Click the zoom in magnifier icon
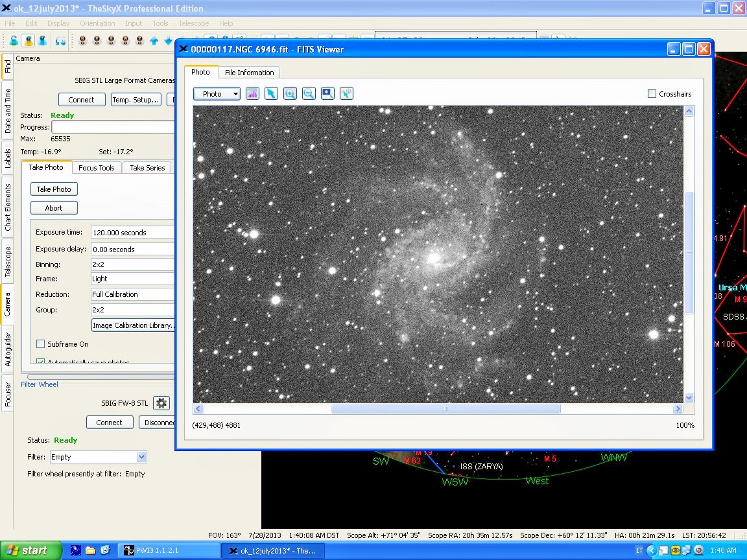 (290, 94)
